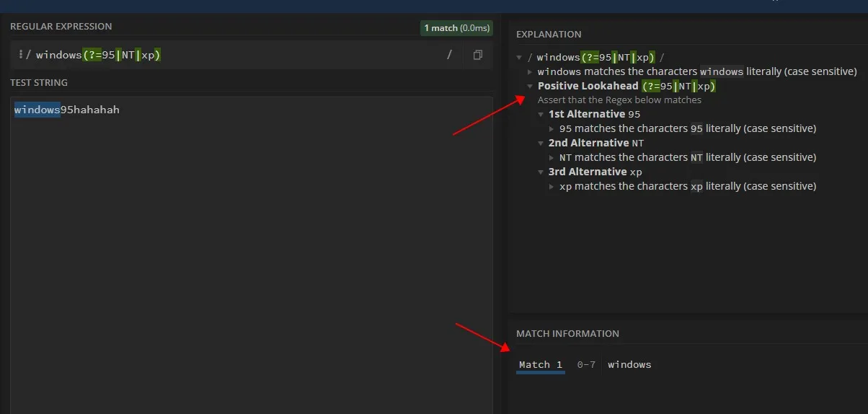Collapse the 1st Alternative node
Viewport: 868px width, 414px height.
tap(541, 114)
